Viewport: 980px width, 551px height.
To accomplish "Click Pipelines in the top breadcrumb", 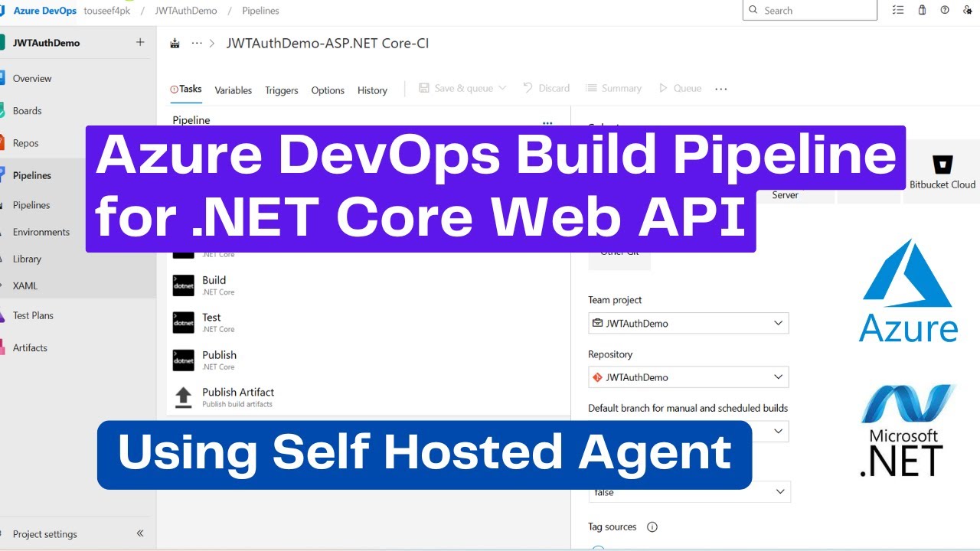I will [x=260, y=11].
